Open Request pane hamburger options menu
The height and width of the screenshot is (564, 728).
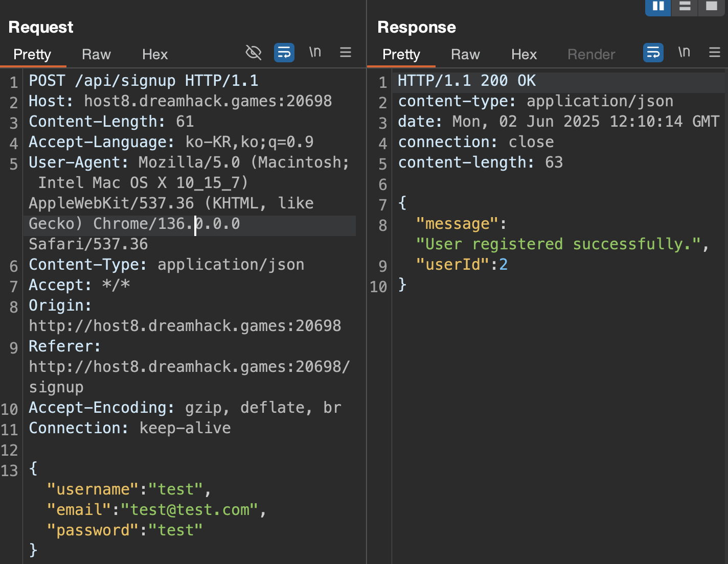point(346,52)
